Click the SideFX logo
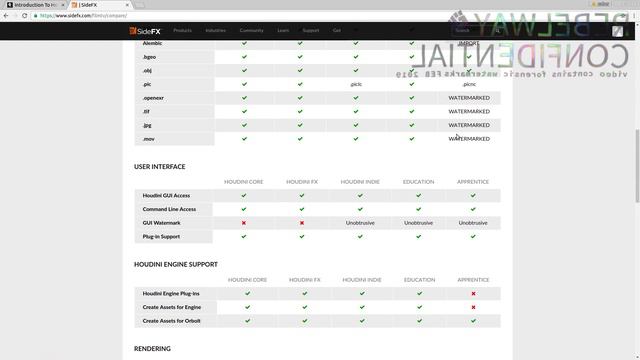Image resolution: width=640 pixels, height=360 pixels. tap(145, 31)
